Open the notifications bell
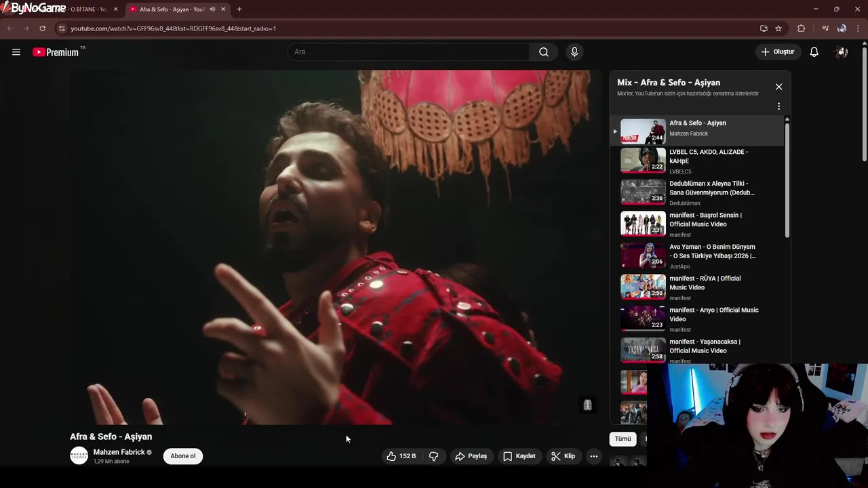Viewport: 868px width, 488px height. (814, 52)
